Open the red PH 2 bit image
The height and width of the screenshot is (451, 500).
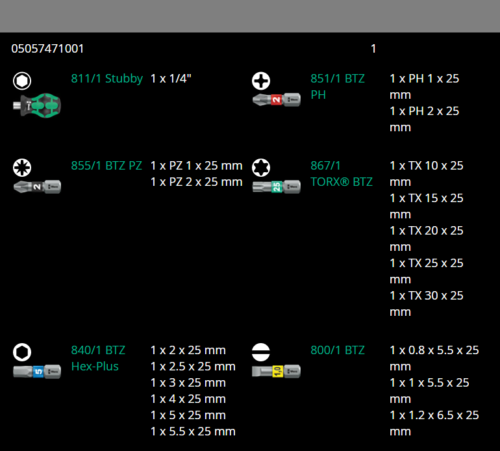[x=276, y=100]
